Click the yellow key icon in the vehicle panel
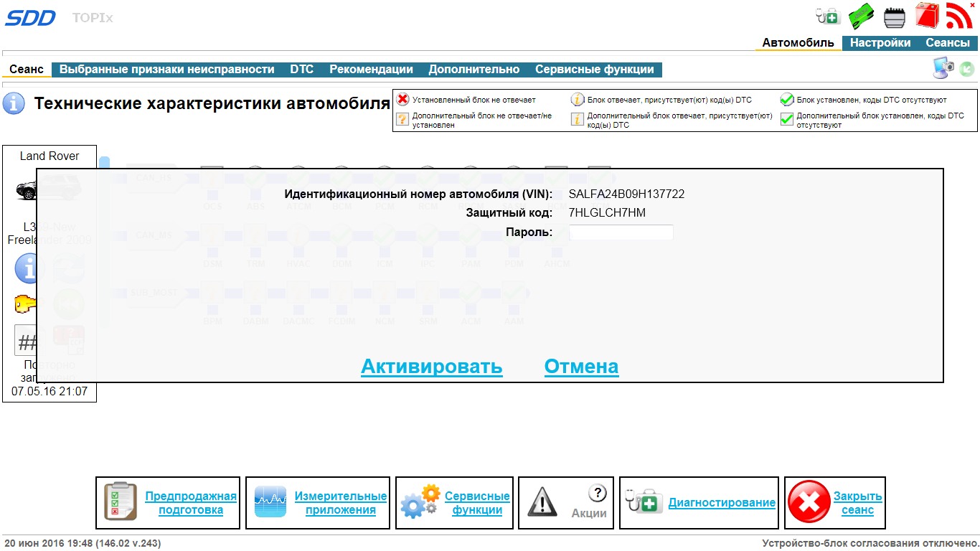 [27, 303]
